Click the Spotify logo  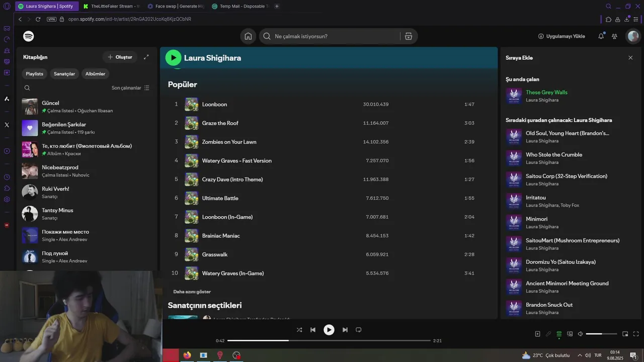coord(29,36)
